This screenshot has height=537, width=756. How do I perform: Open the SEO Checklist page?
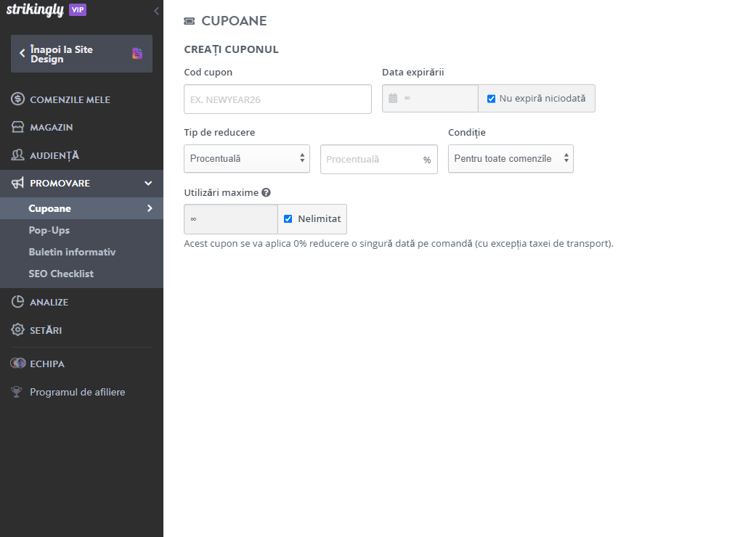point(61,274)
